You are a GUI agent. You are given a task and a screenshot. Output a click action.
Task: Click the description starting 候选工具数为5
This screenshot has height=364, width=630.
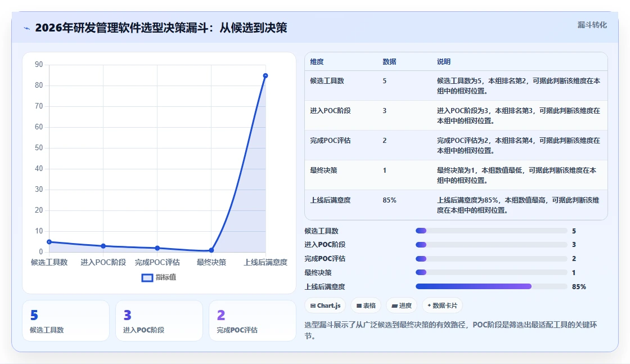(x=519, y=86)
